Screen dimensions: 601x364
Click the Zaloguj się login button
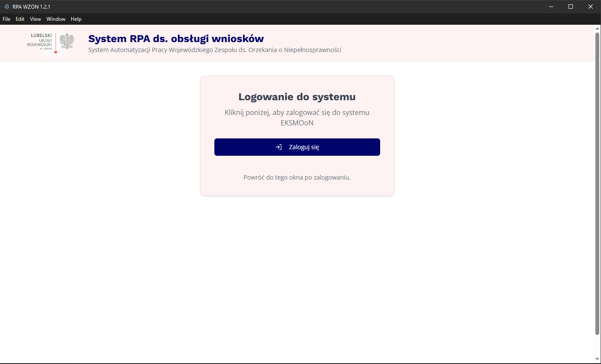tap(297, 147)
